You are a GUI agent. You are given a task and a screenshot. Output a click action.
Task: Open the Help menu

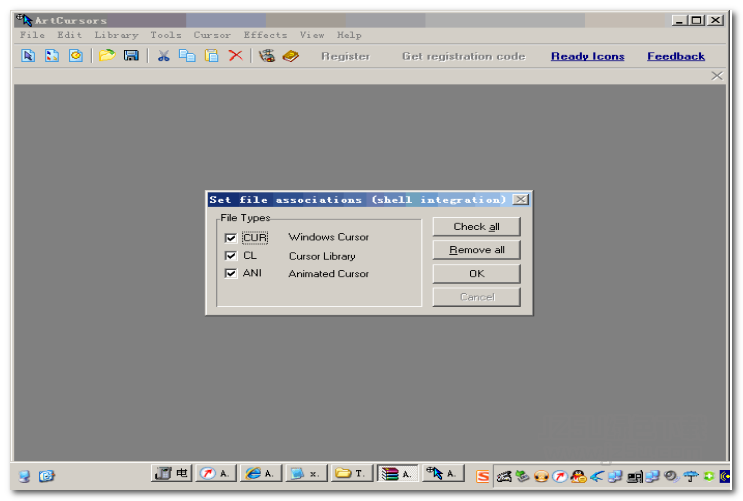(349, 35)
